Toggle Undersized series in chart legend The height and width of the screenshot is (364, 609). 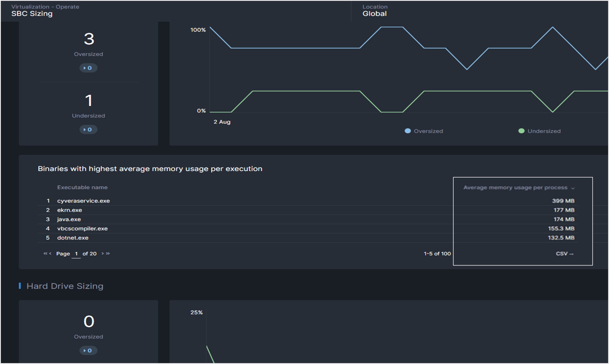point(544,131)
